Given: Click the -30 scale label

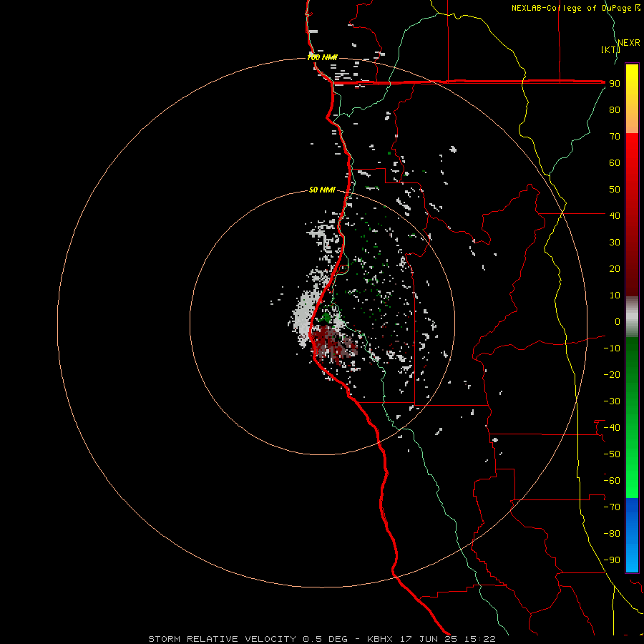Looking at the screenshot, I should tap(612, 401).
